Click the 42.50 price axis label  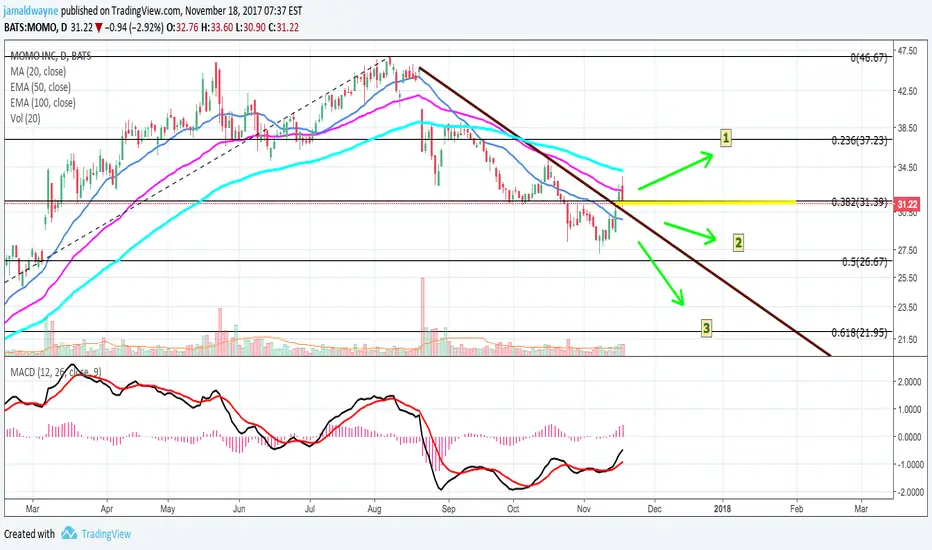[907, 91]
